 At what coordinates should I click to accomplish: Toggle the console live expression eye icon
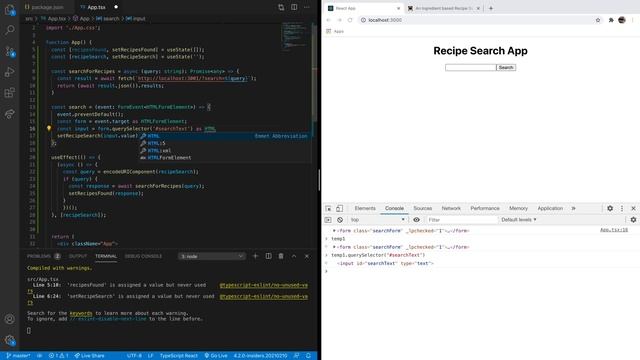coord(416,220)
